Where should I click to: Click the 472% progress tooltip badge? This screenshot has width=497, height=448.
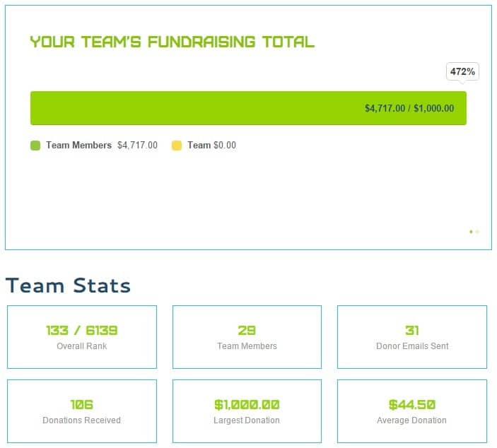[462, 71]
